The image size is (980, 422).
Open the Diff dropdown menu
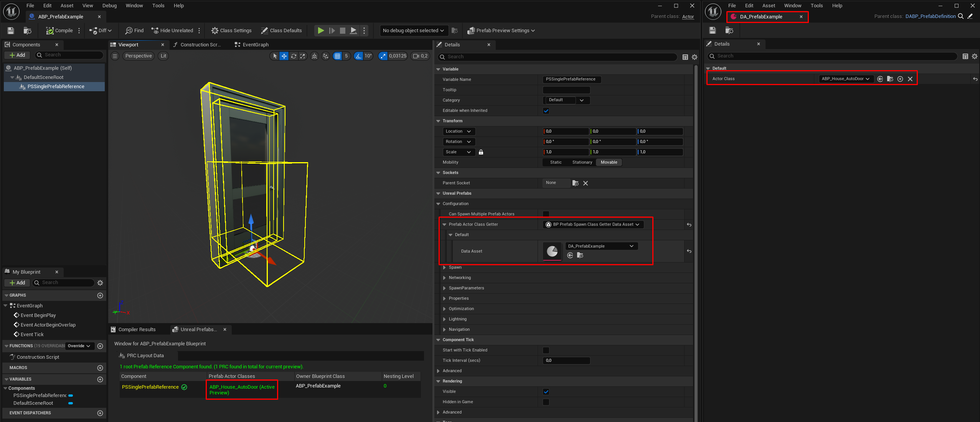(101, 31)
